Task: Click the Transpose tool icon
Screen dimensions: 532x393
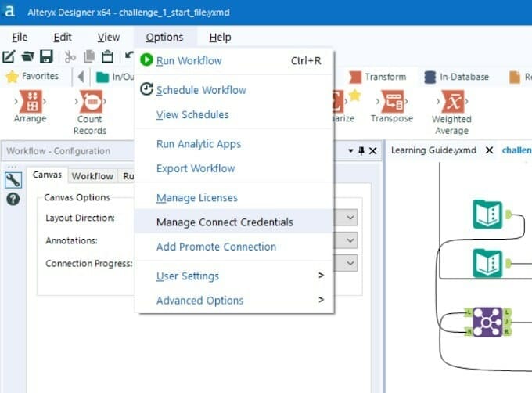Action: [x=392, y=101]
